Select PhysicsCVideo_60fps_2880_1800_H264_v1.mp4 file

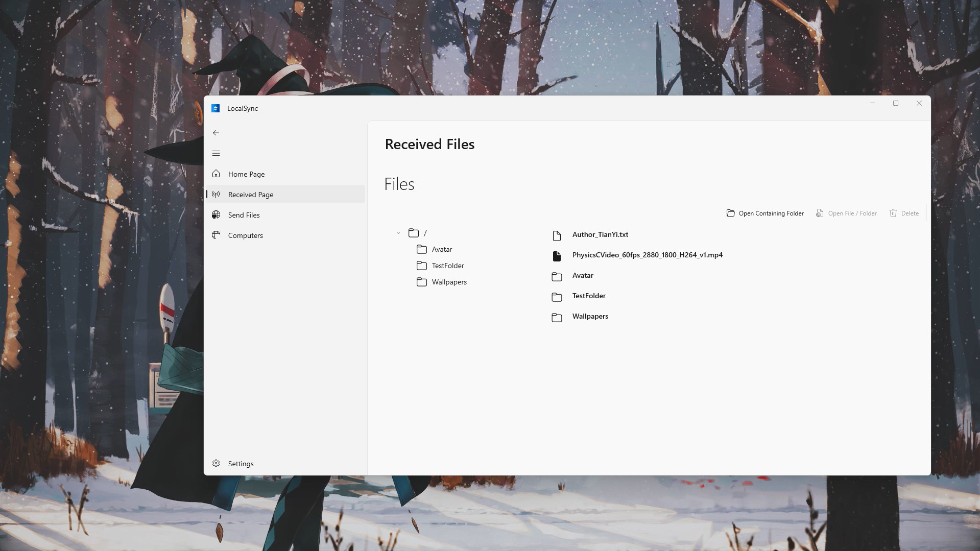coord(647,255)
